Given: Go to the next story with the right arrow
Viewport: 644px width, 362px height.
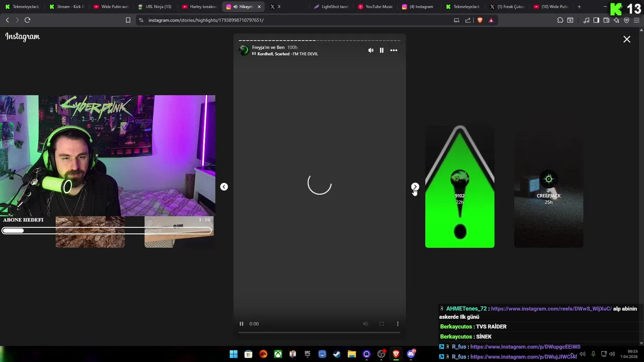Looking at the screenshot, I should (415, 187).
